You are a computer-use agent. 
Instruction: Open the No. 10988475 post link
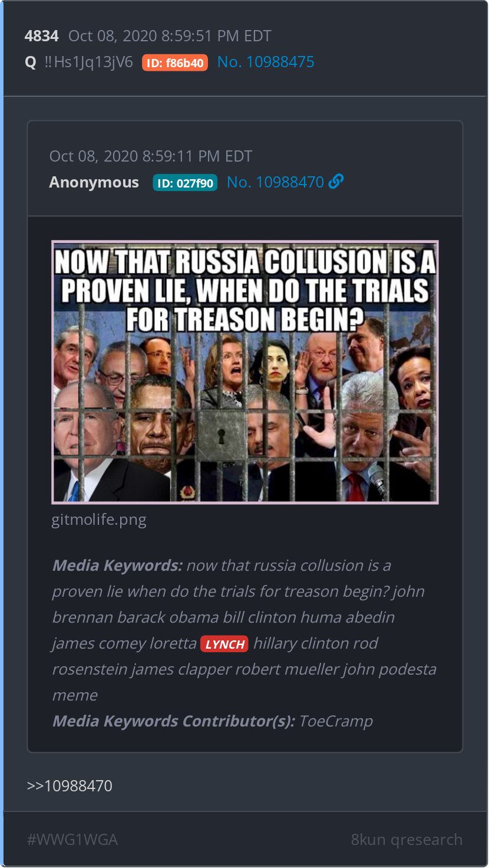click(x=266, y=63)
